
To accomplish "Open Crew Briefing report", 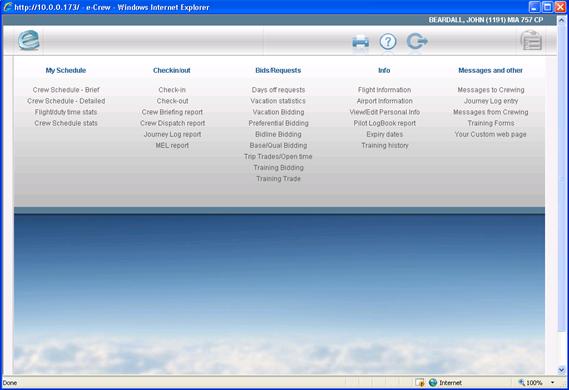I will click(172, 112).
